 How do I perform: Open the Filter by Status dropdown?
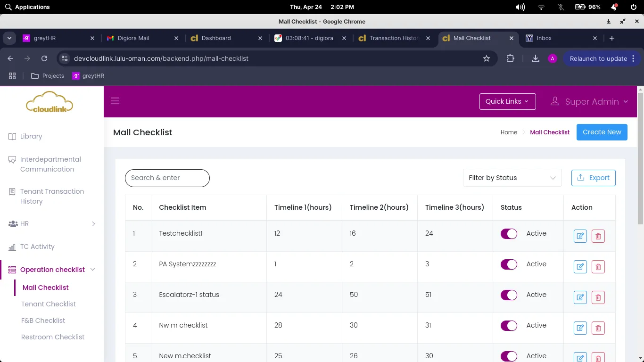[x=512, y=178]
